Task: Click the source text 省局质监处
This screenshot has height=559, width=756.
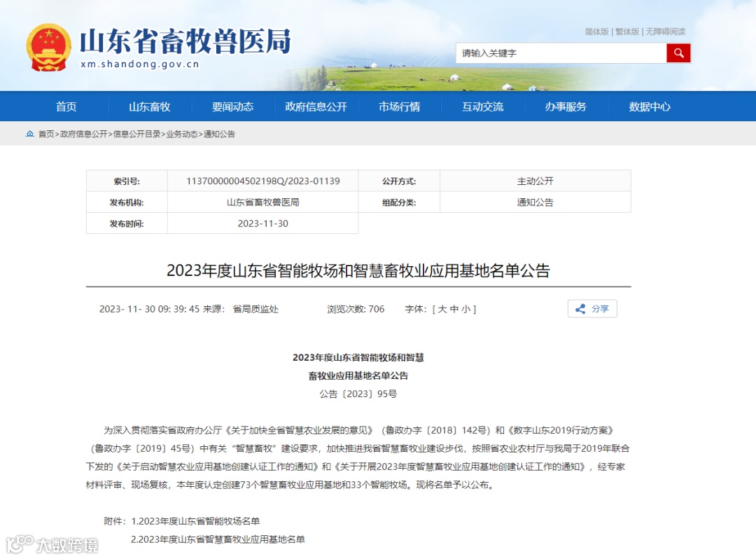Action: pyautogui.click(x=255, y=309)
